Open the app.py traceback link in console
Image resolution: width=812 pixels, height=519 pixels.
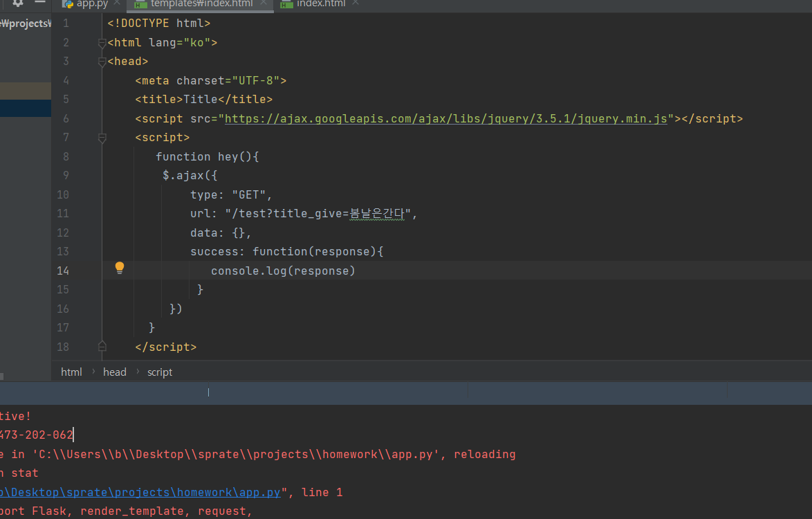[140, 492]
